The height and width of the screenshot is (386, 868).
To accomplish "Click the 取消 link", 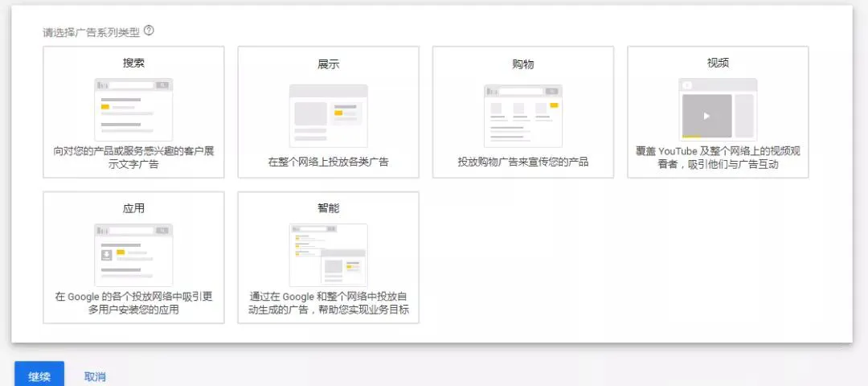I will 95,376.
